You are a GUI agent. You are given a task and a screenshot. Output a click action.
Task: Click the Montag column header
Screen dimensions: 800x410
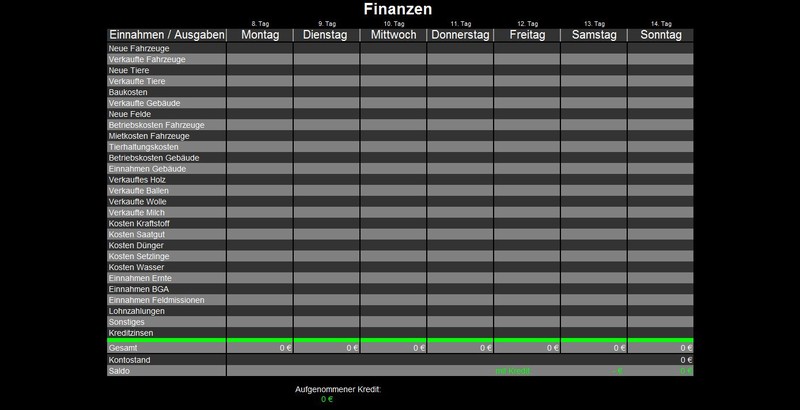pyautogui.click(x=259, y=35)
